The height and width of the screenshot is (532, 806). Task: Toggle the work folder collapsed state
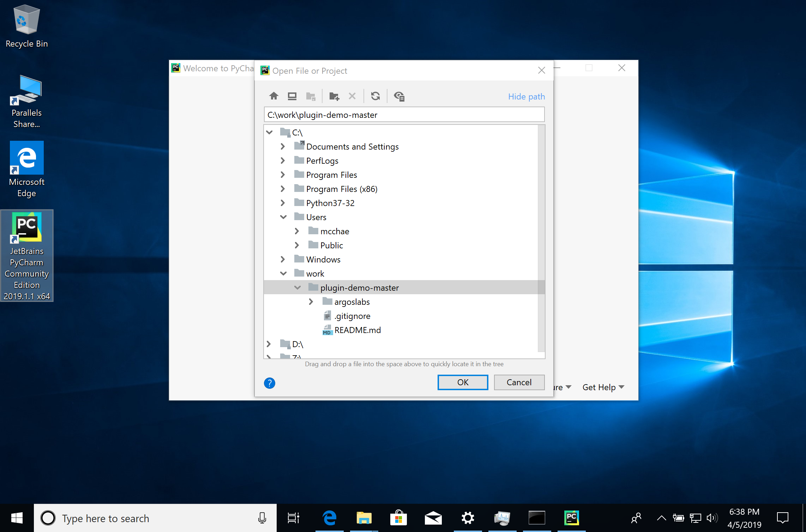pos(283,273)
